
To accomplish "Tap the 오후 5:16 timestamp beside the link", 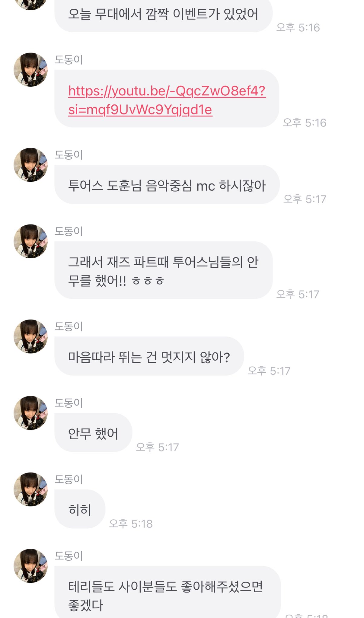I will [305, 123].
